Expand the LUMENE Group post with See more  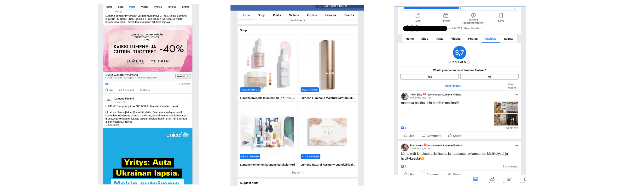(114, 125)
